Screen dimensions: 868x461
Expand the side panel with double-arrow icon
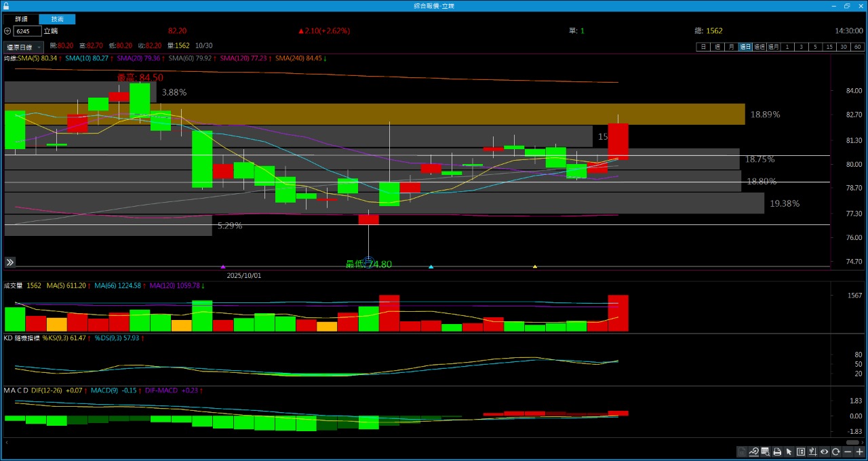(x=10, y=262)
